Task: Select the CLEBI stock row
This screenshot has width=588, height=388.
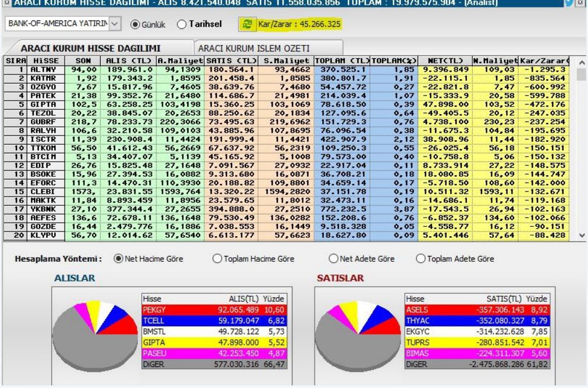Action: [x=287, y=192]
